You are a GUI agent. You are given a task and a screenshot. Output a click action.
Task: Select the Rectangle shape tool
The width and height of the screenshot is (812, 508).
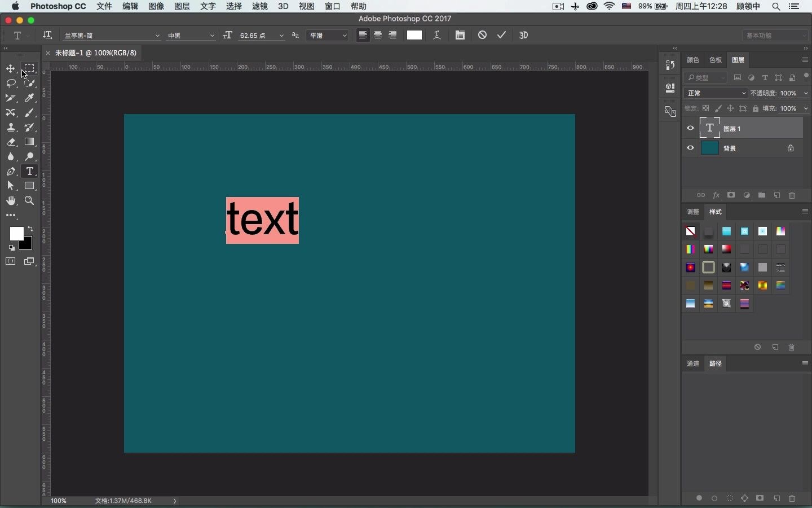pyautogui.click(x=29, y=186)
